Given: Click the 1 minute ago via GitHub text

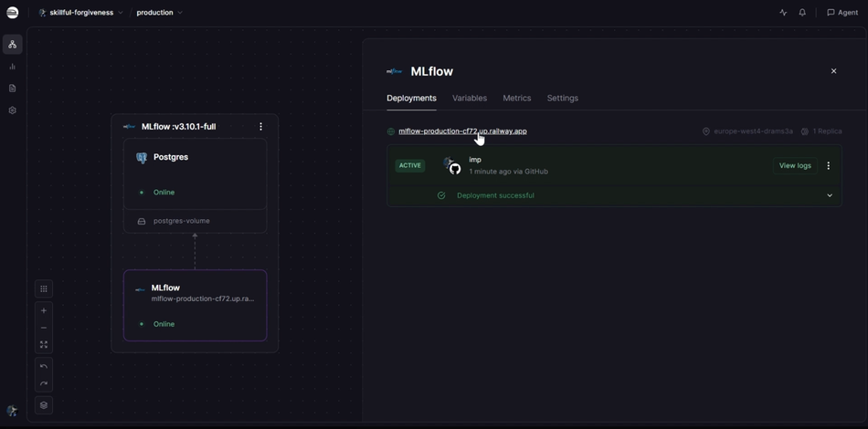Looking at the screenshot, I should point(508,172).
